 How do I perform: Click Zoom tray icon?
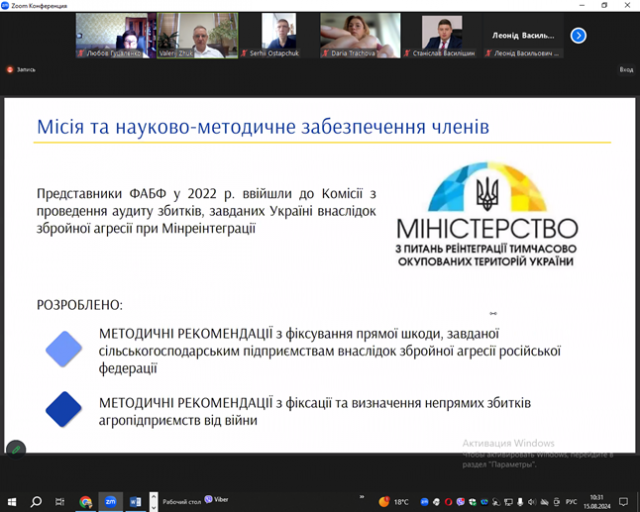[x=424, y=502]
